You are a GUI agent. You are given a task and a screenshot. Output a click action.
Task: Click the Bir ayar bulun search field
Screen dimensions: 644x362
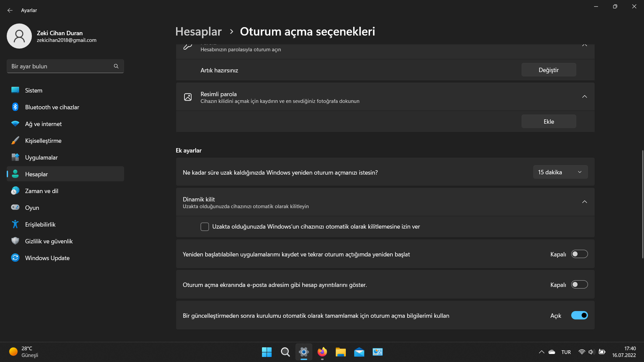point(65,66)
